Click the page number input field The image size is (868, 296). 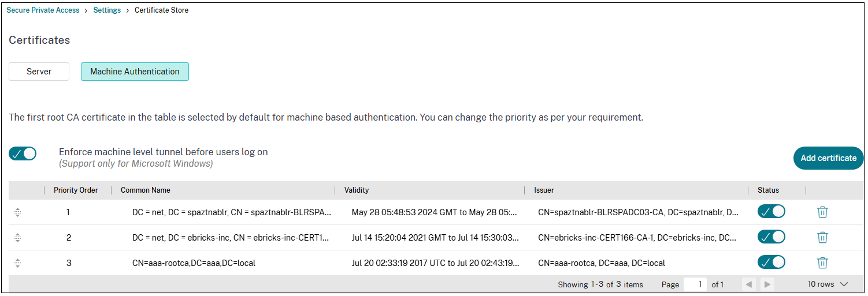(695, 284)
